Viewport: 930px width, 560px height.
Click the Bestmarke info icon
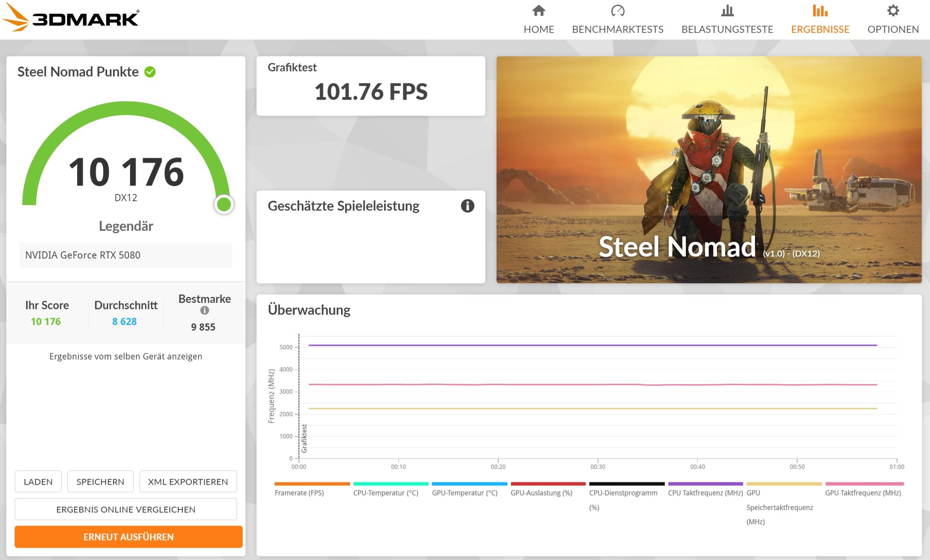click(x=204, y=311)
